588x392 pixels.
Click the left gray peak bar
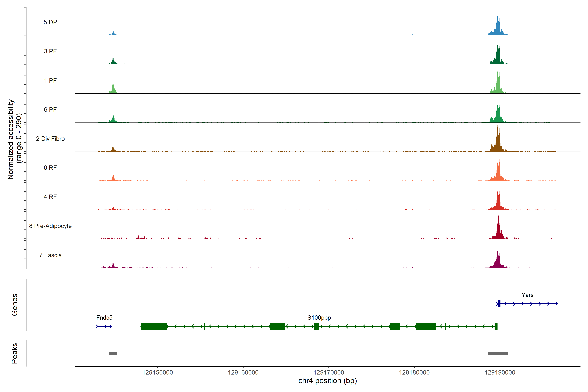[113, 353]
